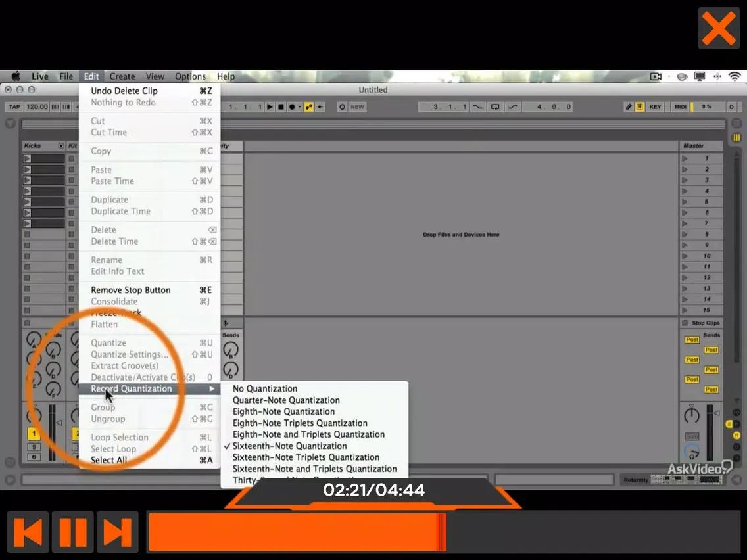The height and width of the screenshot is (560, 747).
Task: Toggle the MIDI map mode switch
Action: click(681, 106)
